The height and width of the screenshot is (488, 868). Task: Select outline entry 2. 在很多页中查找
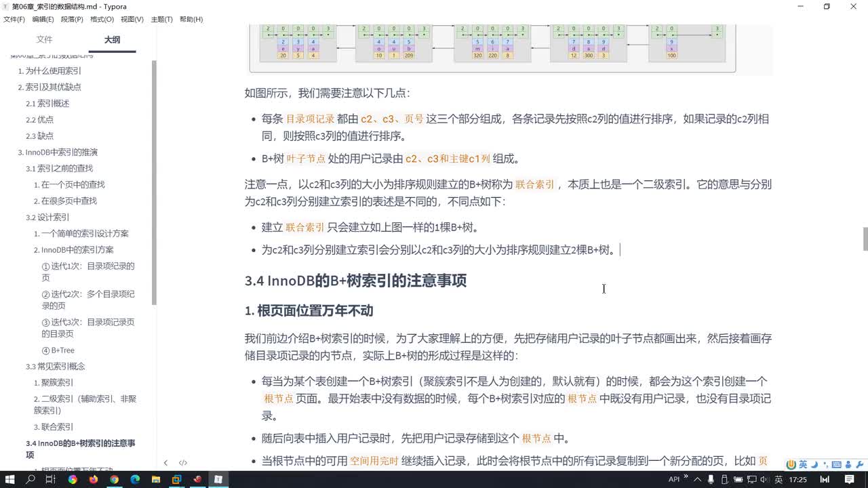[65, 201]
